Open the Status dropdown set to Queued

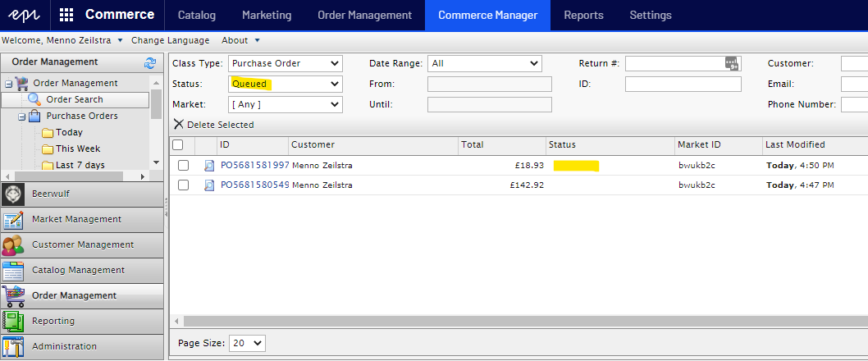(x=285, y=84)
